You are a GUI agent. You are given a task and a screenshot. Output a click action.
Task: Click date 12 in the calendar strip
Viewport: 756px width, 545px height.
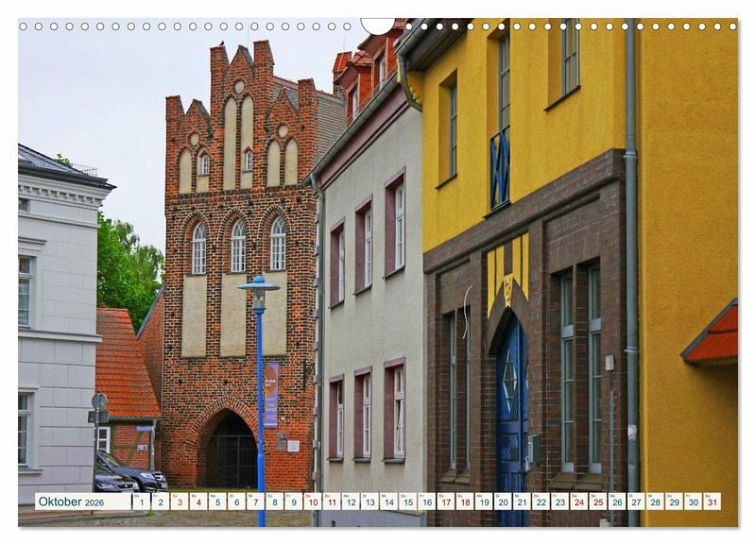350,502
